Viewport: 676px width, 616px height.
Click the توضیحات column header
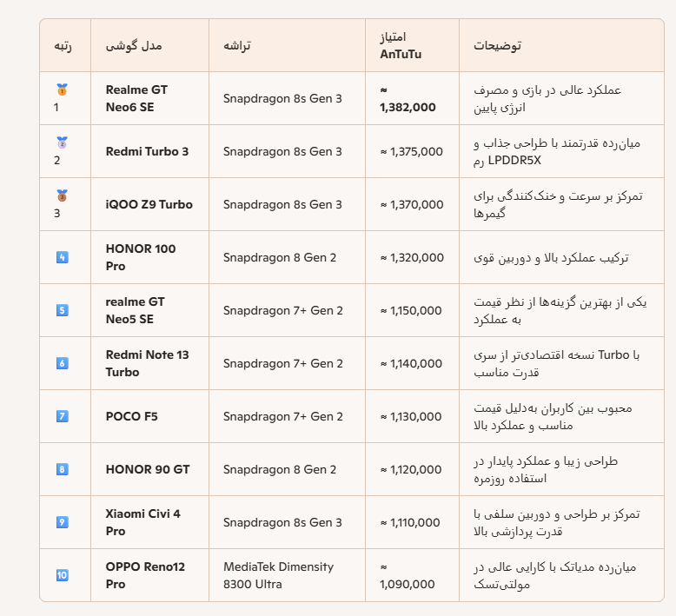(x=498, y=46)
